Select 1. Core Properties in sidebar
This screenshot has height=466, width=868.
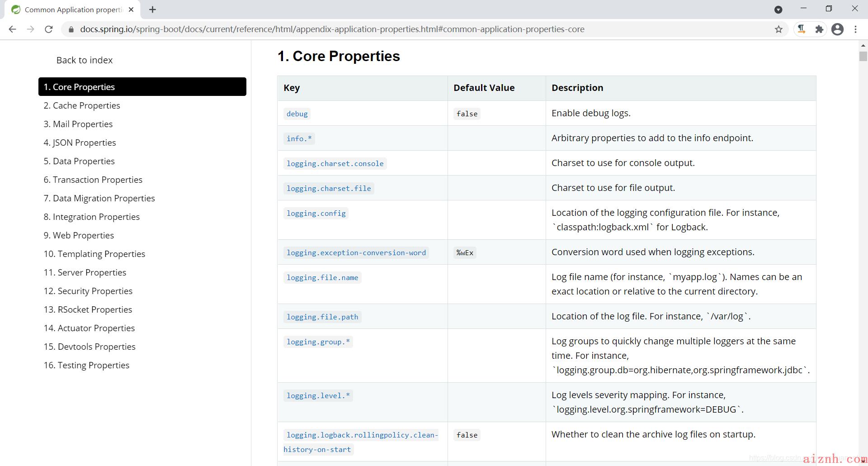(142, 87)
